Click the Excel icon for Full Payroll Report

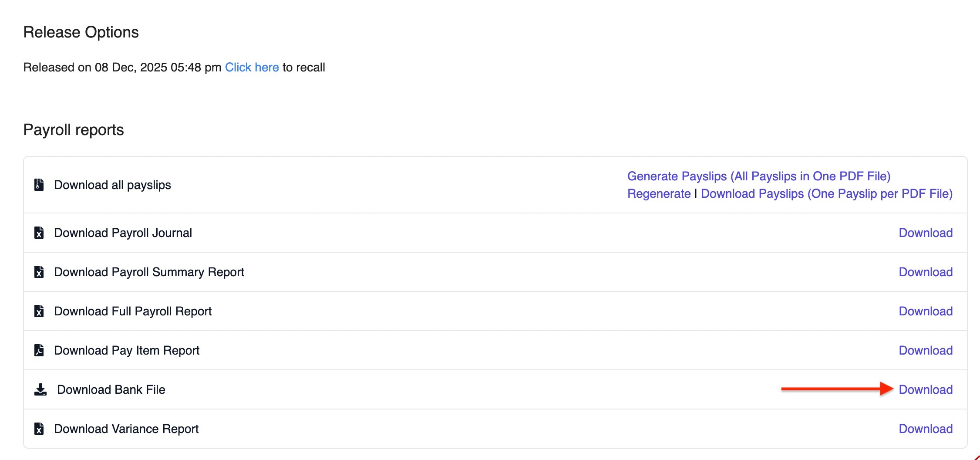pos(39,311)
